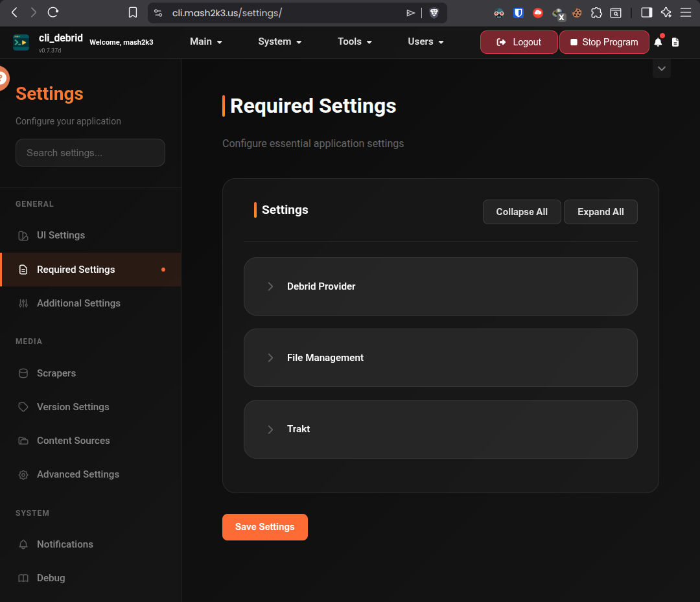This screenshot has height=602, width=700.
Task: Reload the page with the refresh icon
Action: [x=53, y=12]
